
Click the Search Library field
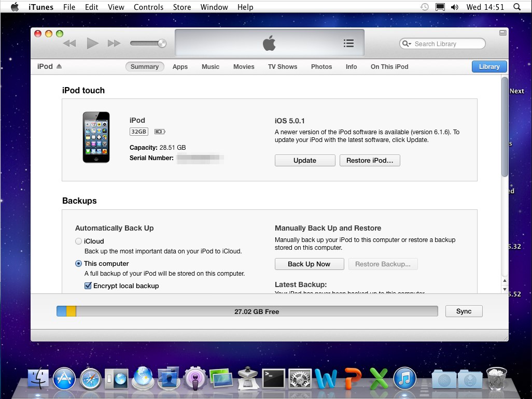(442, 44)
